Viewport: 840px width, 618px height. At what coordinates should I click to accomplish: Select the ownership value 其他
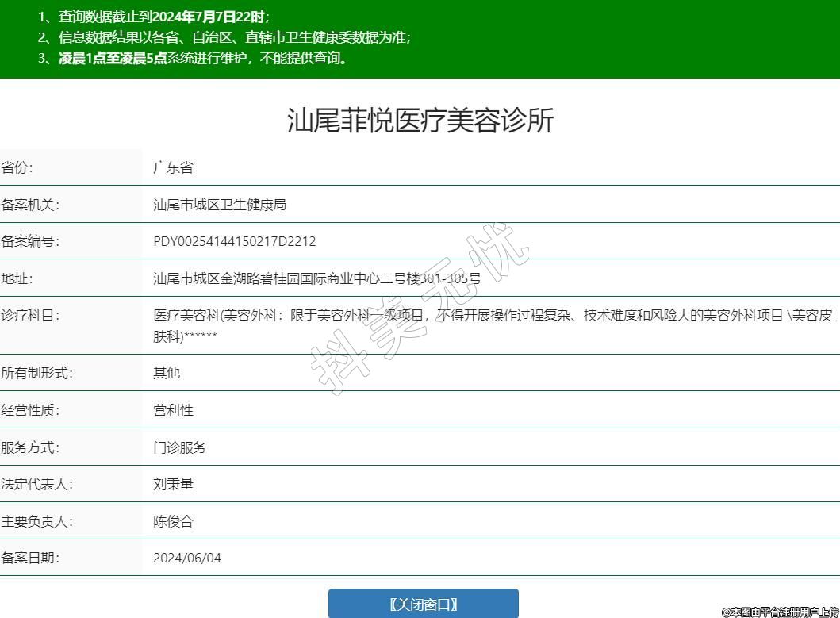(x=167, y=373)
